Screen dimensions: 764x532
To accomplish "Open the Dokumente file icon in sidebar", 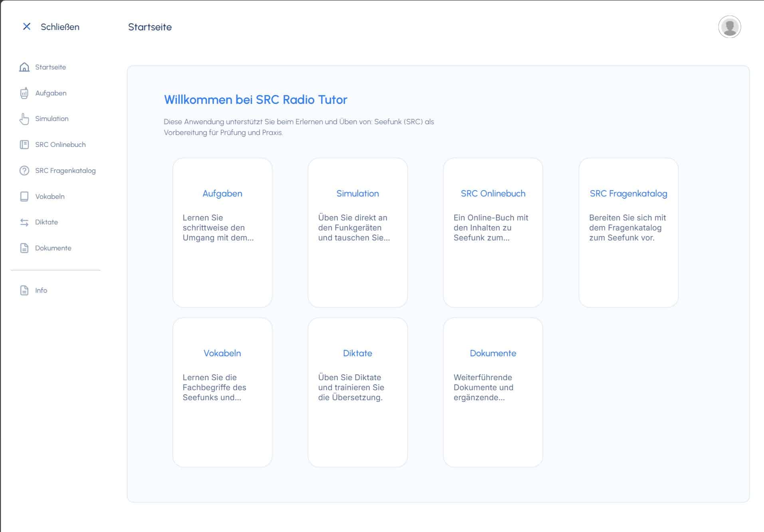I will click(24, 248).
